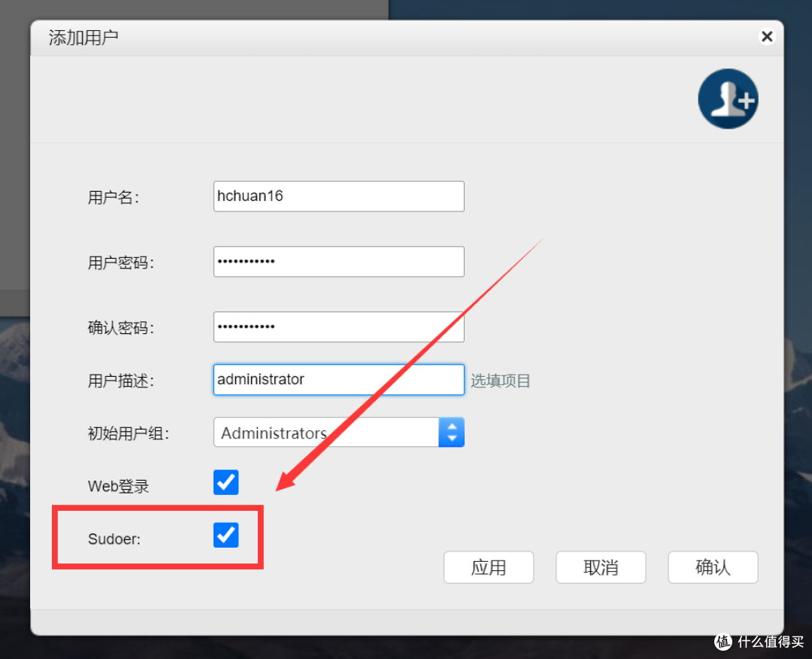Toggle the highlighted Sudoer option
The image size is (812, 659).
226,535
